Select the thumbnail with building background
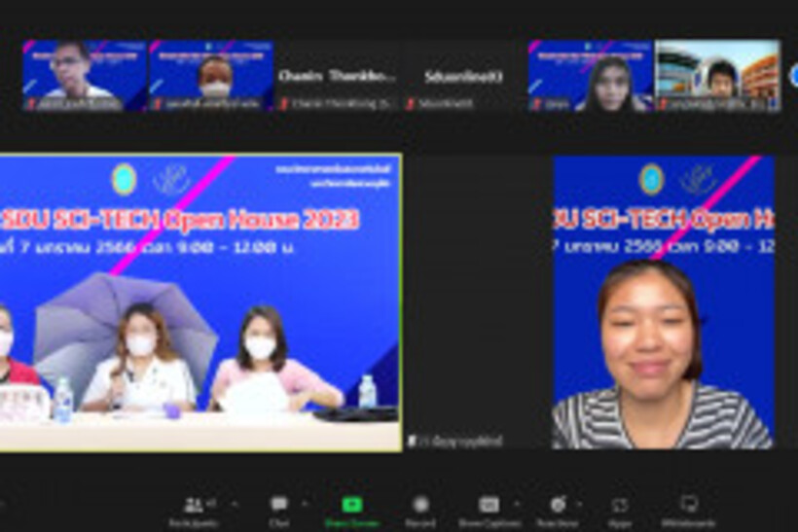This screenshot has width=798, height=532. coord(717,75)
